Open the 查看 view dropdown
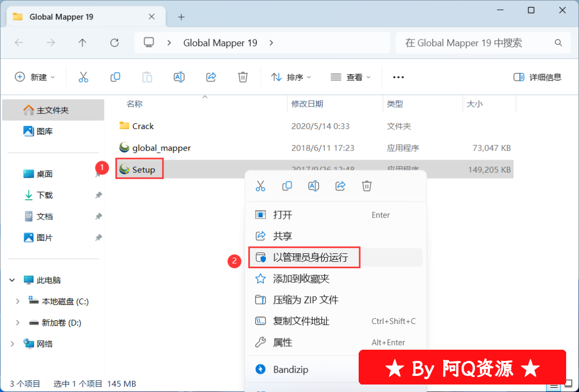Screen dimensions: 579x392 (x=351, y=77)
